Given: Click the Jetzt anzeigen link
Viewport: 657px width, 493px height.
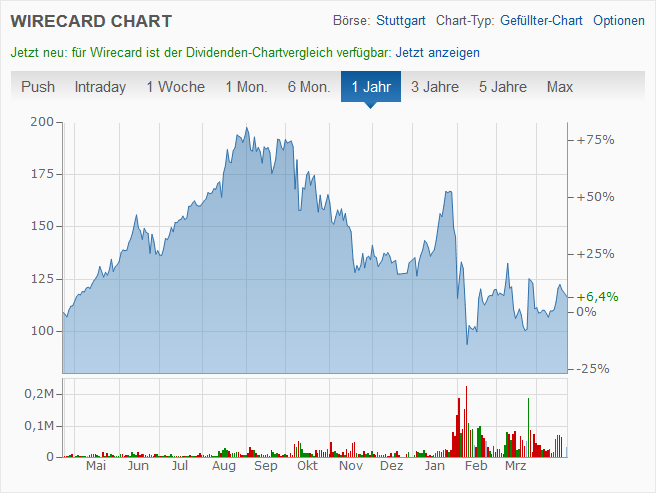Looking at the screenshot, I should [438, 52].
